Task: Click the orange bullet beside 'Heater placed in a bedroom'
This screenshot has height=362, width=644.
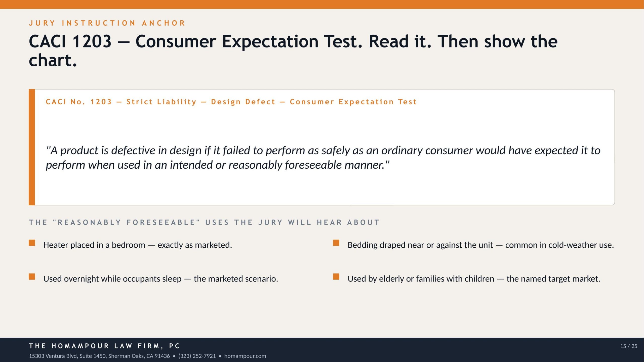Action: 32,243
